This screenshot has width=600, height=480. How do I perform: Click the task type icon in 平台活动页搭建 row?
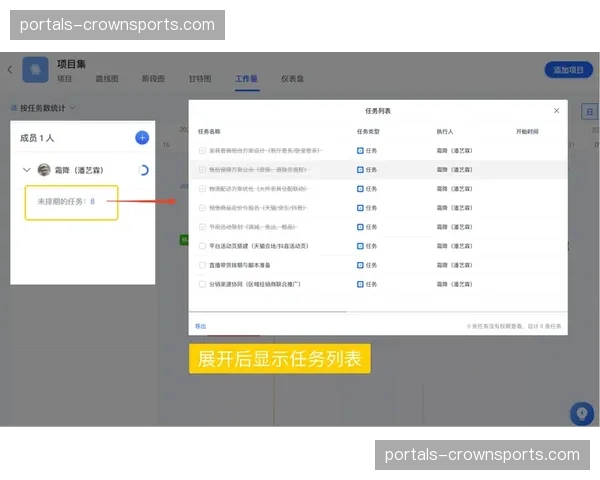(360, 246)
